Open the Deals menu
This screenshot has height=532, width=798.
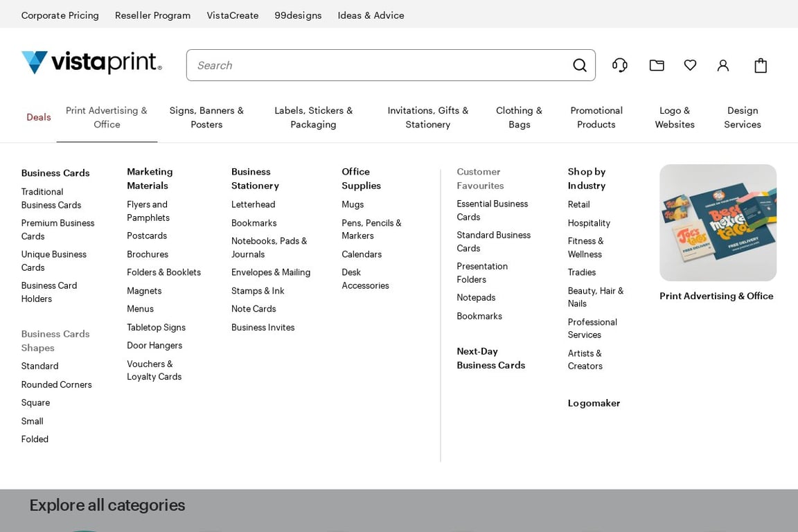pos(39,117)
